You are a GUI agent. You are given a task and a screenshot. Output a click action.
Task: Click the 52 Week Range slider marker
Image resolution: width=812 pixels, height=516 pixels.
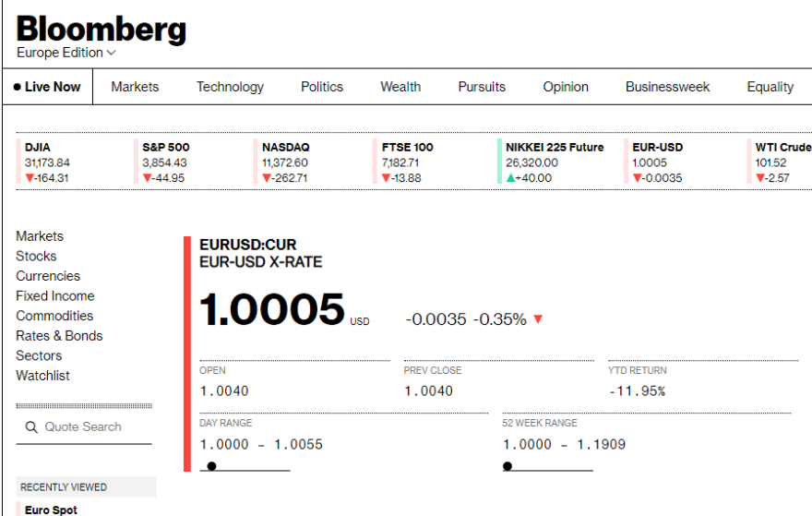click(507, 466)
